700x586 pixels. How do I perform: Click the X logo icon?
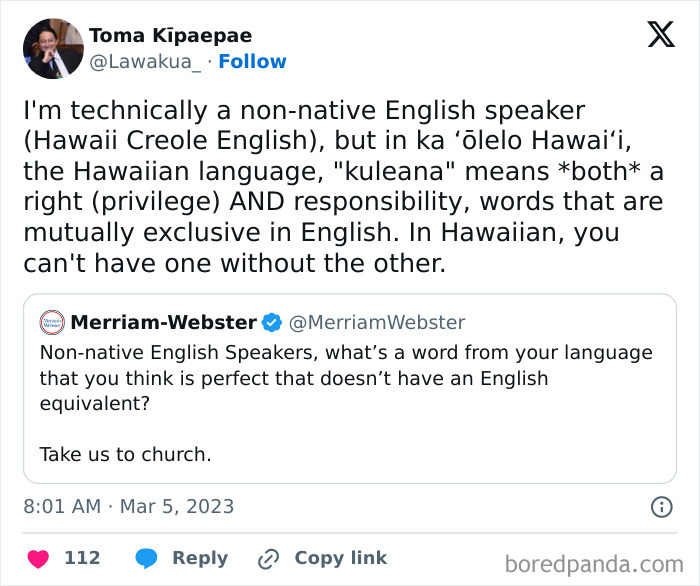click(x=660, y=36)
